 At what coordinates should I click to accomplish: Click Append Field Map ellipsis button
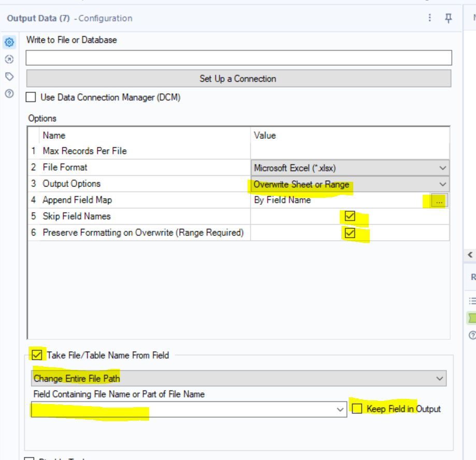tap(439, 201)
